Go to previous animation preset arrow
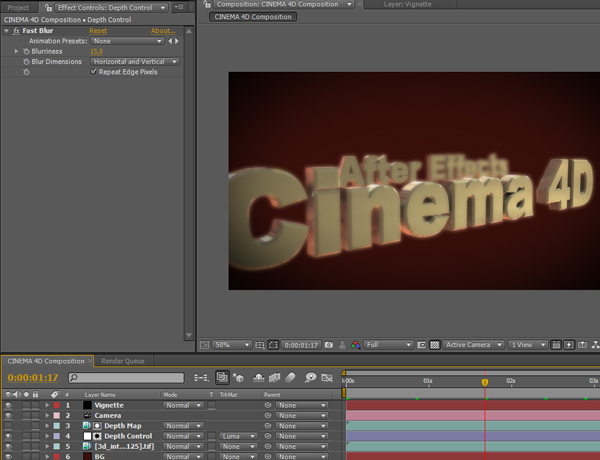This screenshot has width=600, height=460. pyautogui.click(x=170, y=41)
